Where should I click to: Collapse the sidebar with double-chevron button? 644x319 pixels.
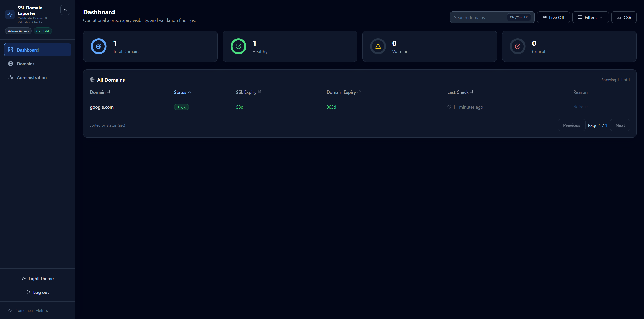click(x=65, y=10)
